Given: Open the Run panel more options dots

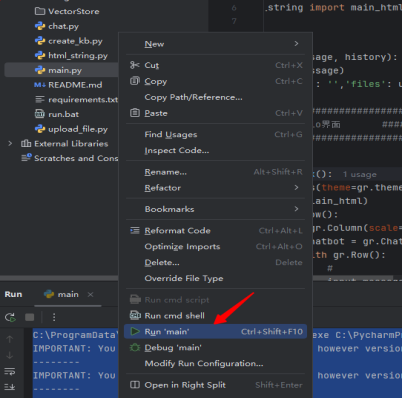Looking at the screenshot, I should (54, 317).
